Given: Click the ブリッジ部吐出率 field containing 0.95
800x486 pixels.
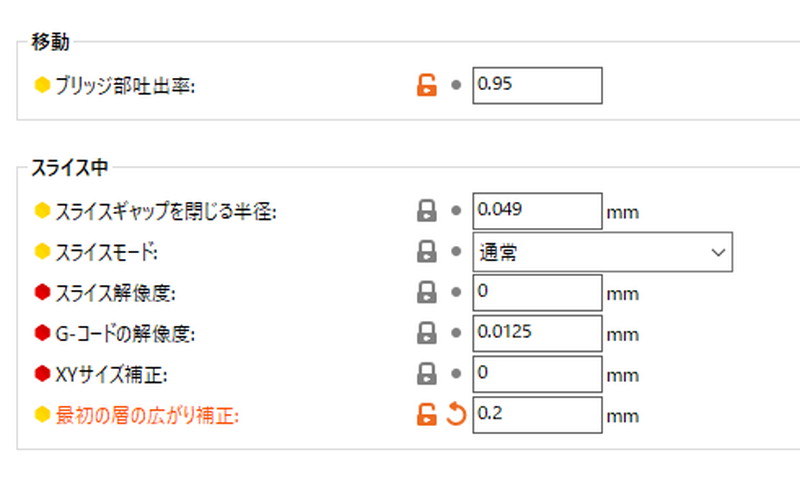Looking at the screenshot, I should coord(537,85).
